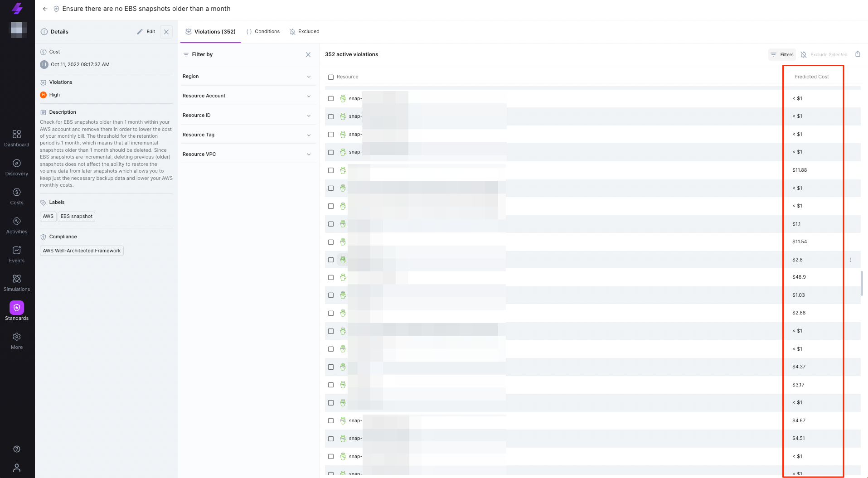Open the Costs section
Image resolution: width=868 pixels, height=478 pixels.
pyautogui.click(x=17, y=196)
